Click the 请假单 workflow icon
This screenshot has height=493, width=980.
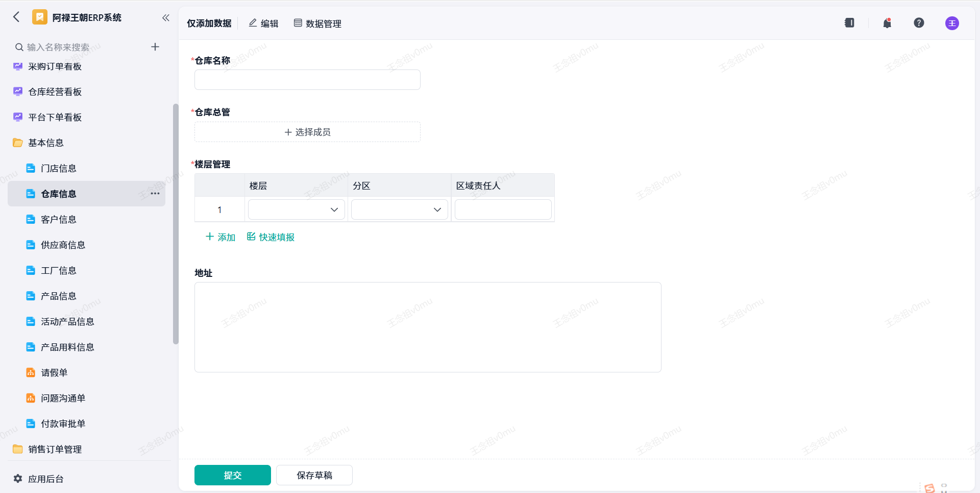pos(31,372)
